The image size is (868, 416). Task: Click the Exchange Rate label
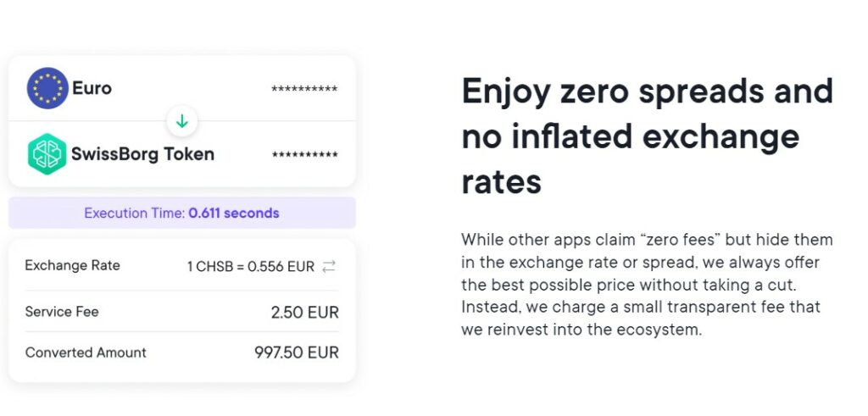click(x=73, y=265)
